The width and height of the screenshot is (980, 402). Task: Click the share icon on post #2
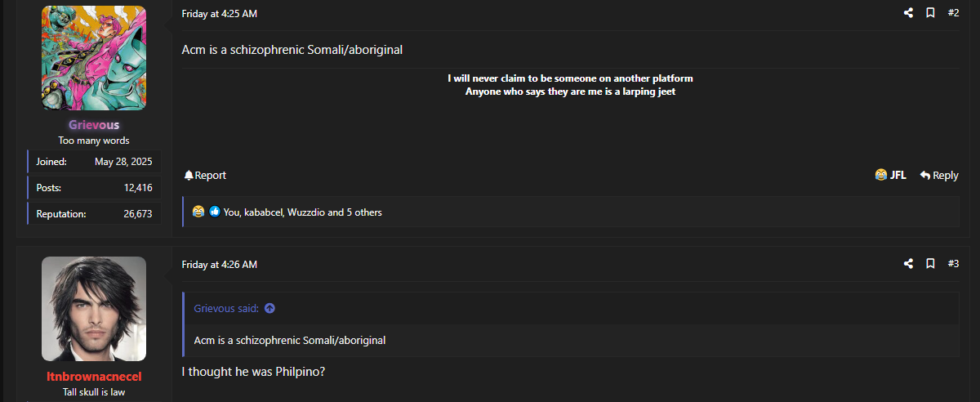tap(908, 13)
